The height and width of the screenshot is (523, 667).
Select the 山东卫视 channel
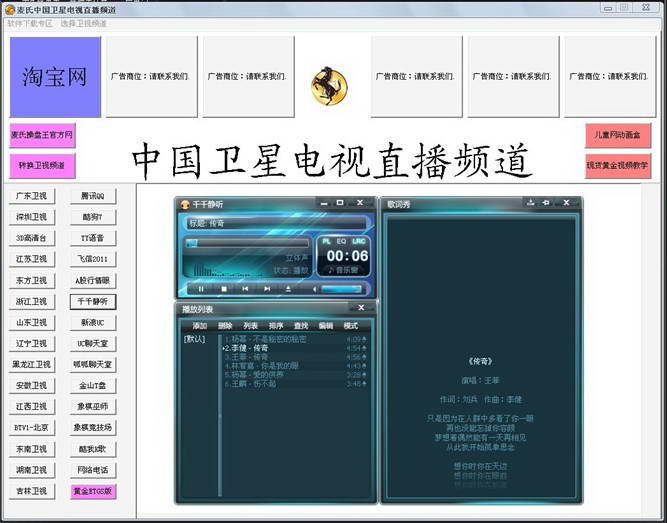tap(32, 323)
